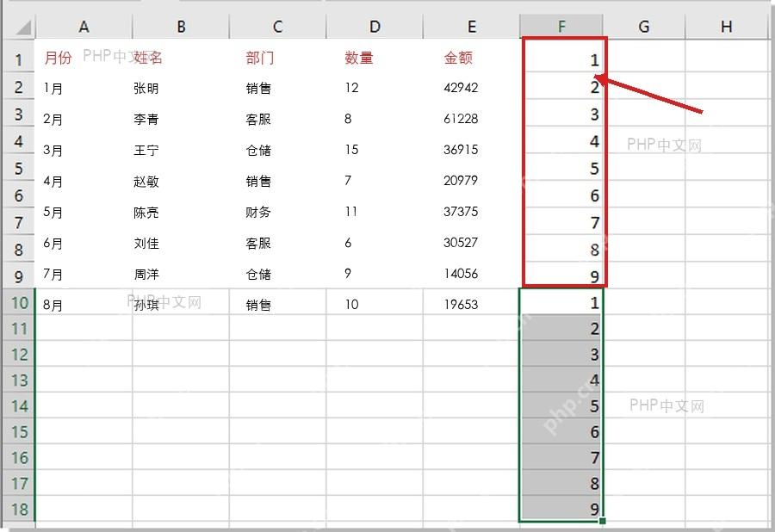This screenshot has height=532, width=775.
Task: Click the 金额 header cell
Action: 458,58
